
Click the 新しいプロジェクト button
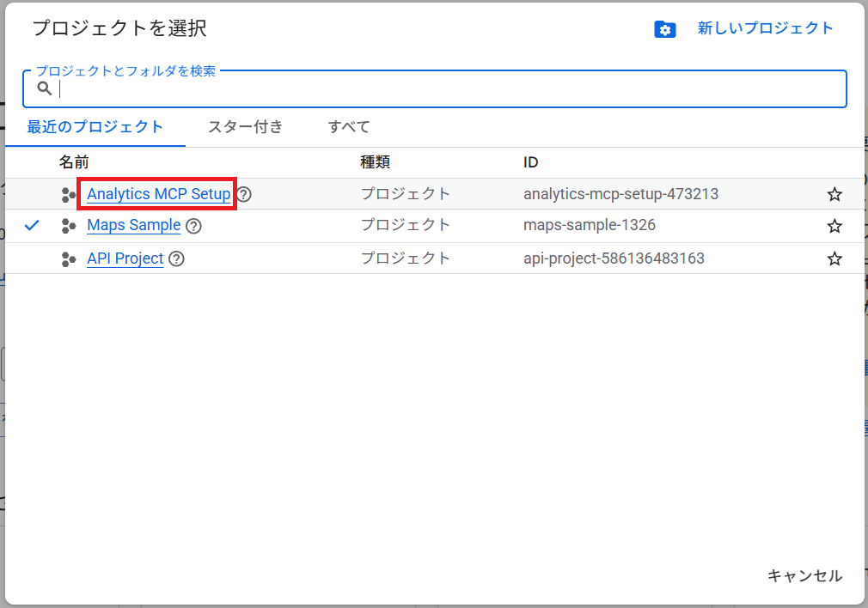point(765,28)
